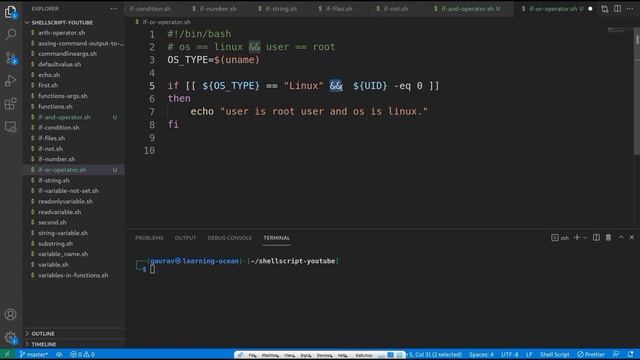Click the line and column position indicator

click(435, 354)
